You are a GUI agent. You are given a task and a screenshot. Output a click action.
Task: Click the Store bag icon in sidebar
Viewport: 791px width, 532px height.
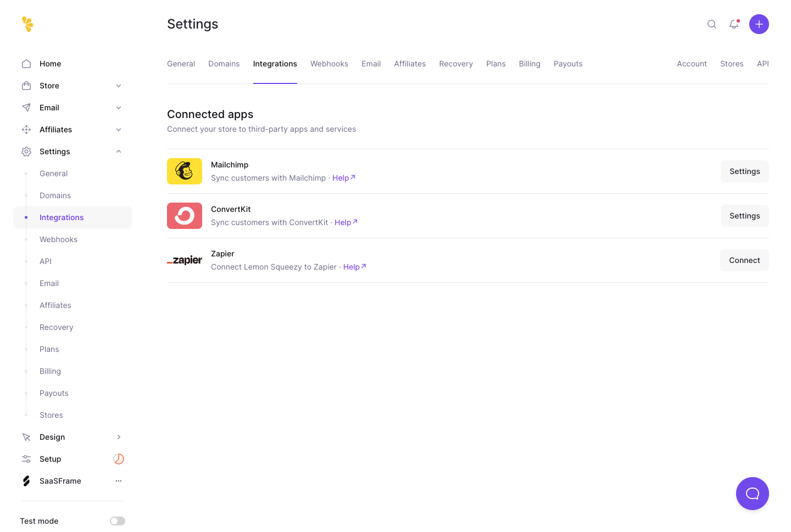[26, 86]
